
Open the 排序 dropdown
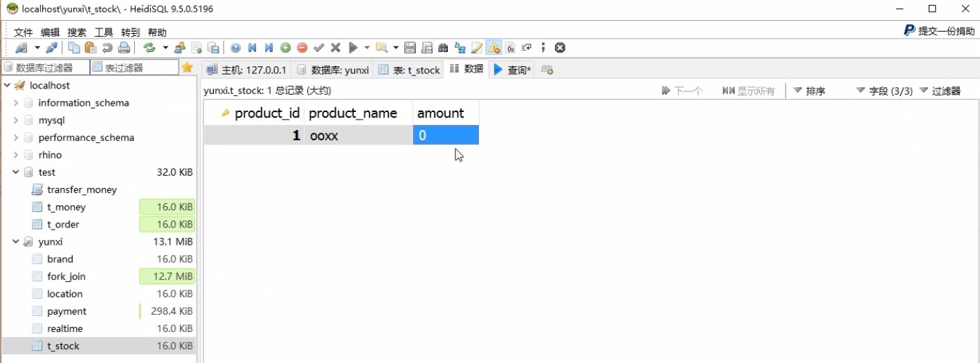[810, 91]
